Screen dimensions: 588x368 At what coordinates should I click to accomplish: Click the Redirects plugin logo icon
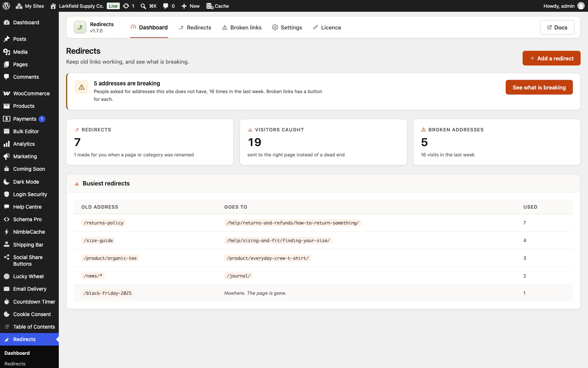pos(80,27)
